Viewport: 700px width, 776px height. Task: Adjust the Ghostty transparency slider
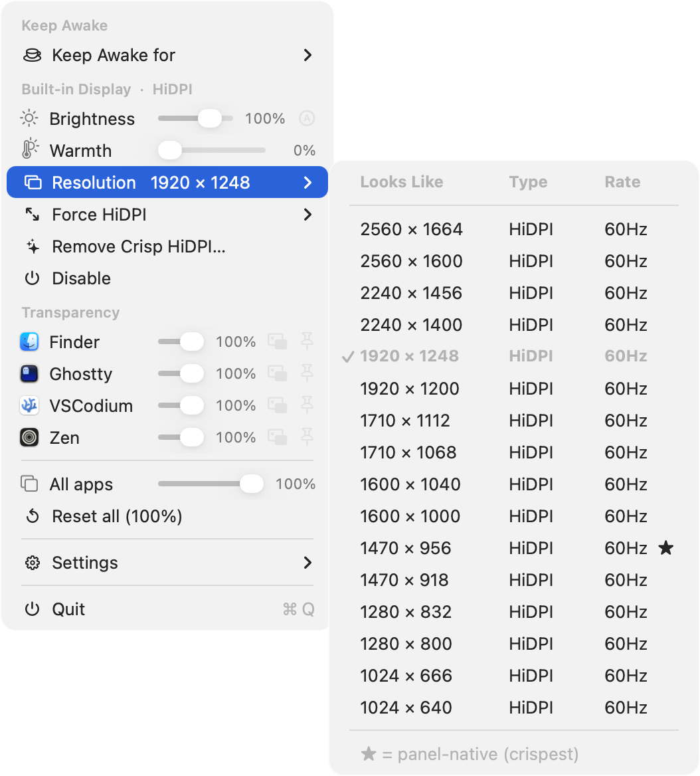coord(181,373)
